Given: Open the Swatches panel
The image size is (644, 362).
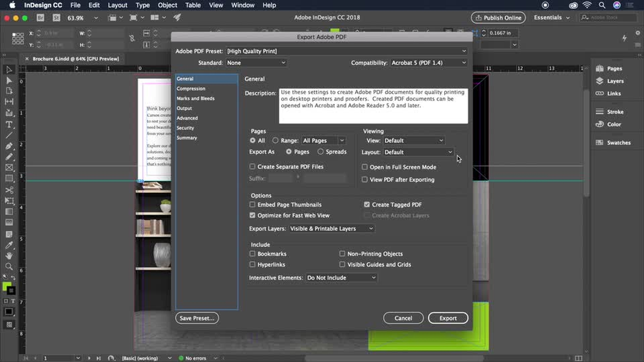Looking at the screenshot, I should pos(618,142).
